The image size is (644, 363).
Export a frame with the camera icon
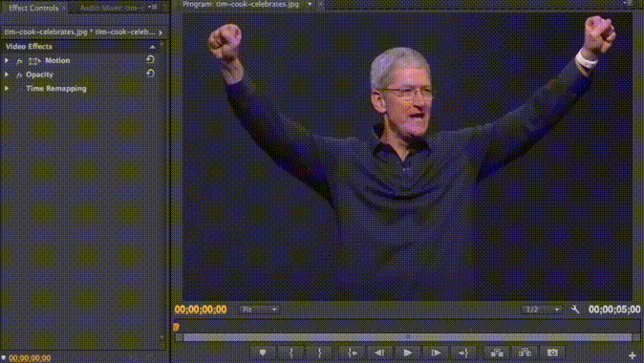tap(552, 352)
